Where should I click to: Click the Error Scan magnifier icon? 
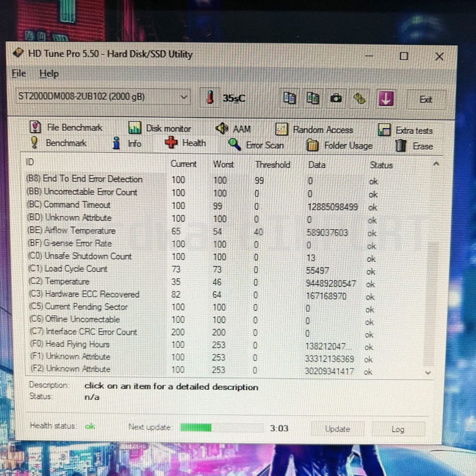pos(234,145)
